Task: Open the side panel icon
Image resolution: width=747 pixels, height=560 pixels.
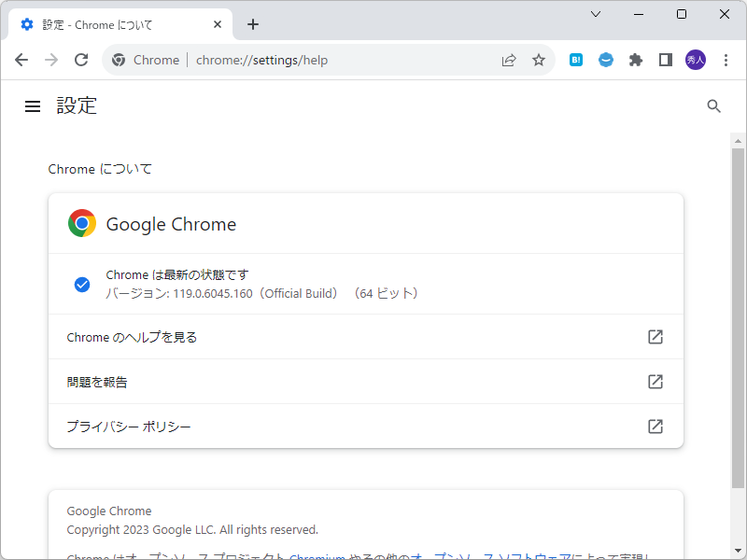Action: point(665,59)
